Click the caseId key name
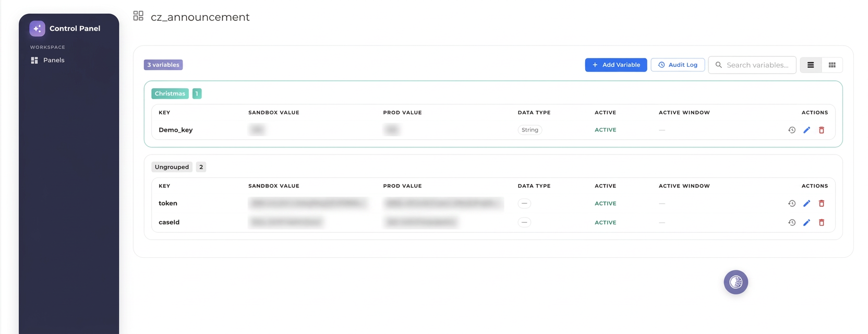868x334 pixels. click(169, 222)
